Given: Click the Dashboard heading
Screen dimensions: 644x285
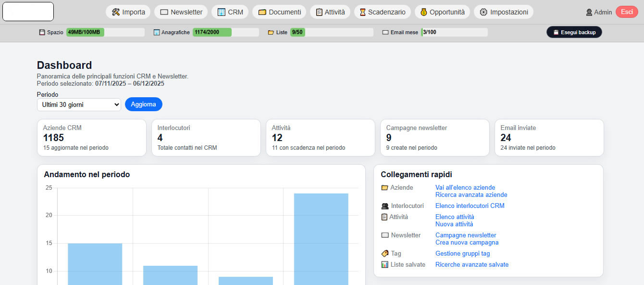Looking at the screenshot, I should (64, 65).
